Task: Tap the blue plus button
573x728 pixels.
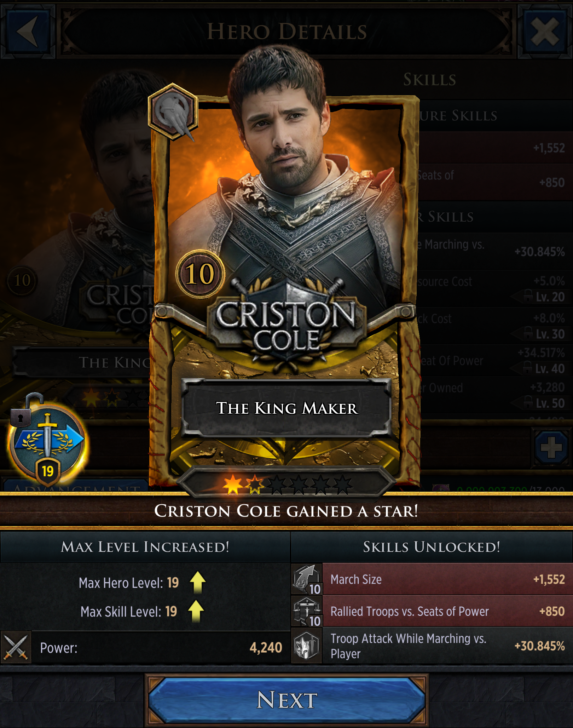Action: click(x=551, y=447)
